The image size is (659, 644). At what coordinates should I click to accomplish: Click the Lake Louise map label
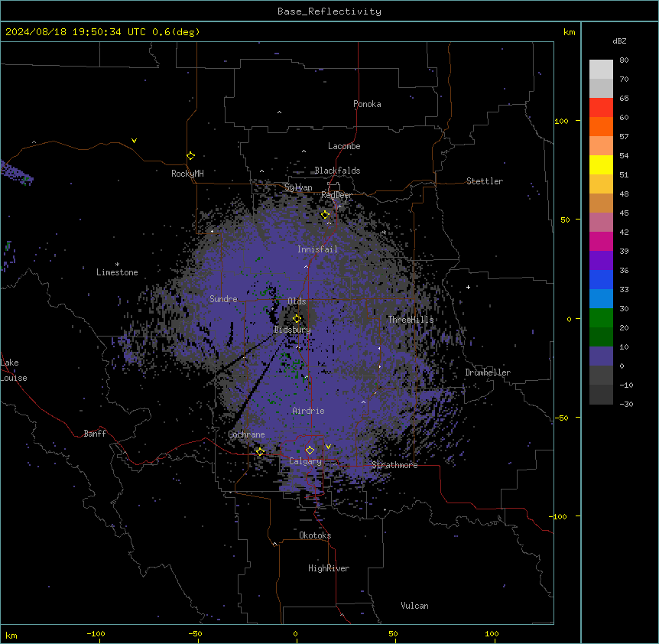(x=14, y=370)
